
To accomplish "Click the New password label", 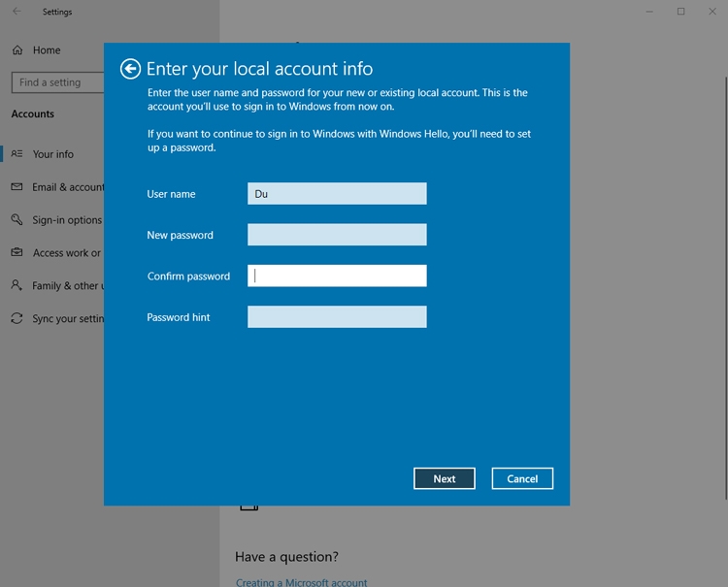I will click(181, 235).
